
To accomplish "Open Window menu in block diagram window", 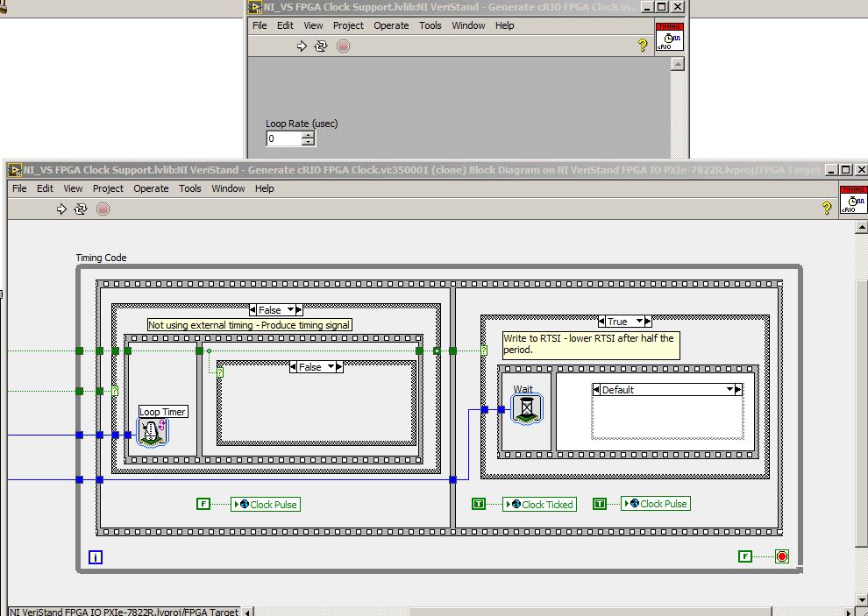I will pos(228,188).
